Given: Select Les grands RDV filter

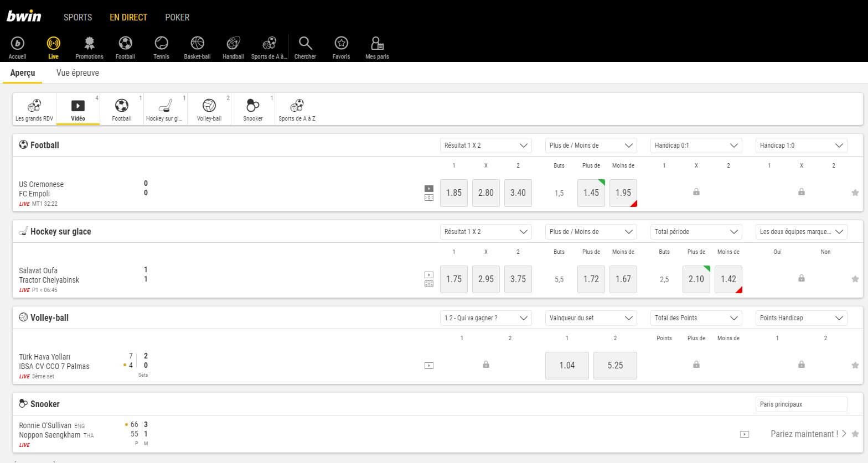Looking at the screenshot, I should (x=34, y=109).
